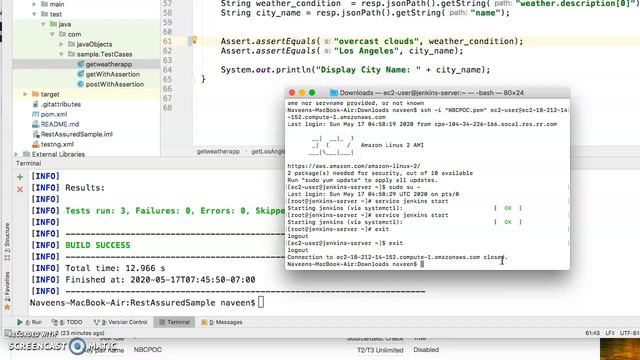This screenshot has width=640, height=360.
Task: Expand the javaObjects package
Action: pyautogui.click(x=62, y=44)
